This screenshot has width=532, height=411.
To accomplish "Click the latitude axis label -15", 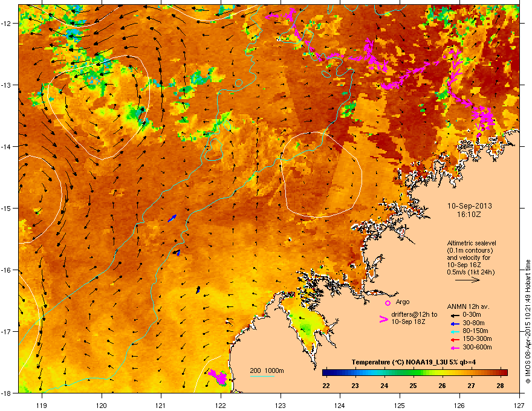I will (x=6, y=208).
